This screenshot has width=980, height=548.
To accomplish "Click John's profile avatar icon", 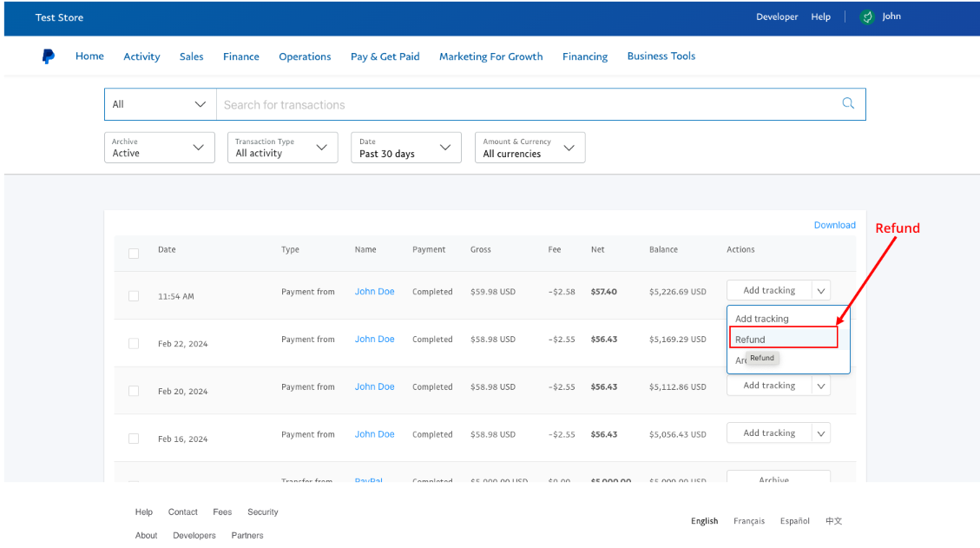I will coord(866,17).
